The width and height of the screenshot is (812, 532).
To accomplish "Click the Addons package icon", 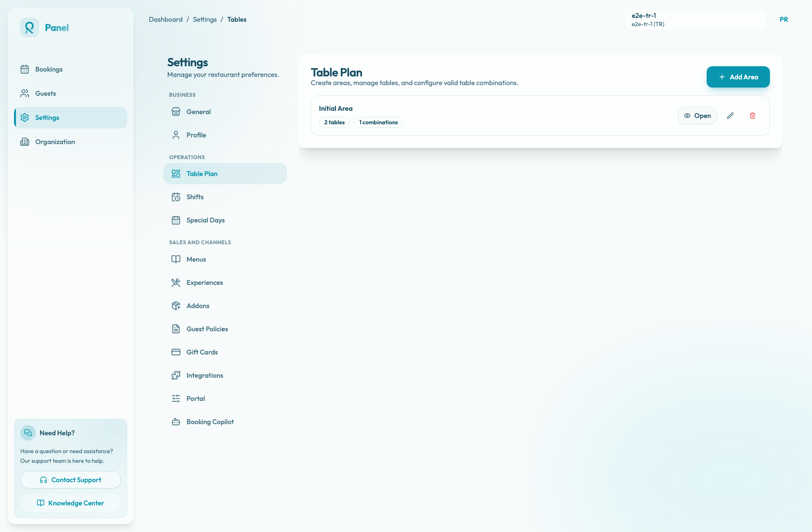I will click(x=176, y=306).
